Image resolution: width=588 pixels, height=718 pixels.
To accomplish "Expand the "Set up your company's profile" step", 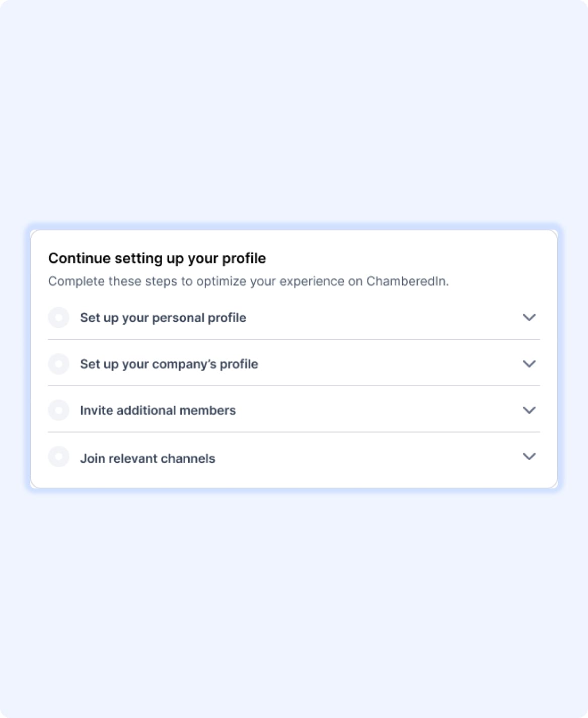I will click(x=529, y=364).
